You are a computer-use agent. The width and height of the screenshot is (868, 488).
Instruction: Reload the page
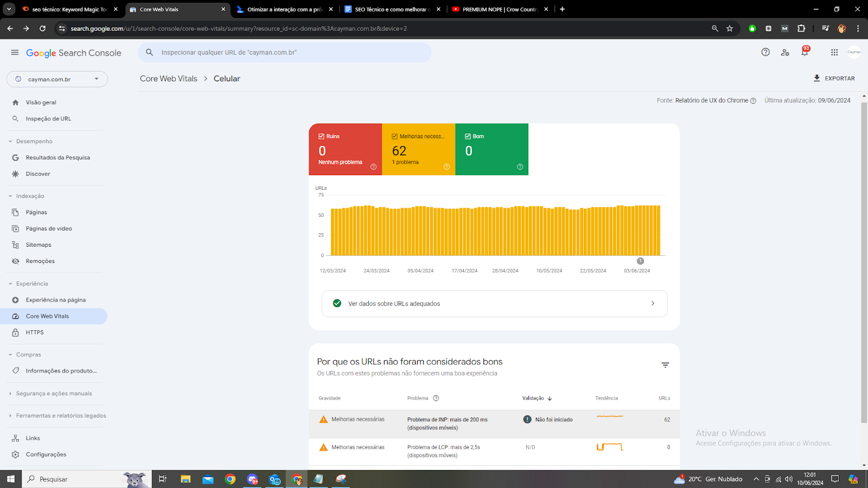[42, 29]
